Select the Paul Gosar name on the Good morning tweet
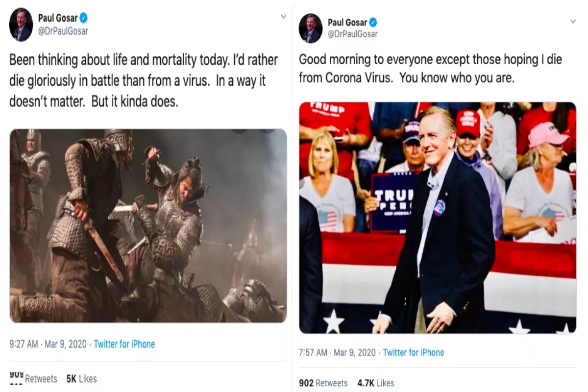This screenshot has height=392, width=588. tap(347, 22)
